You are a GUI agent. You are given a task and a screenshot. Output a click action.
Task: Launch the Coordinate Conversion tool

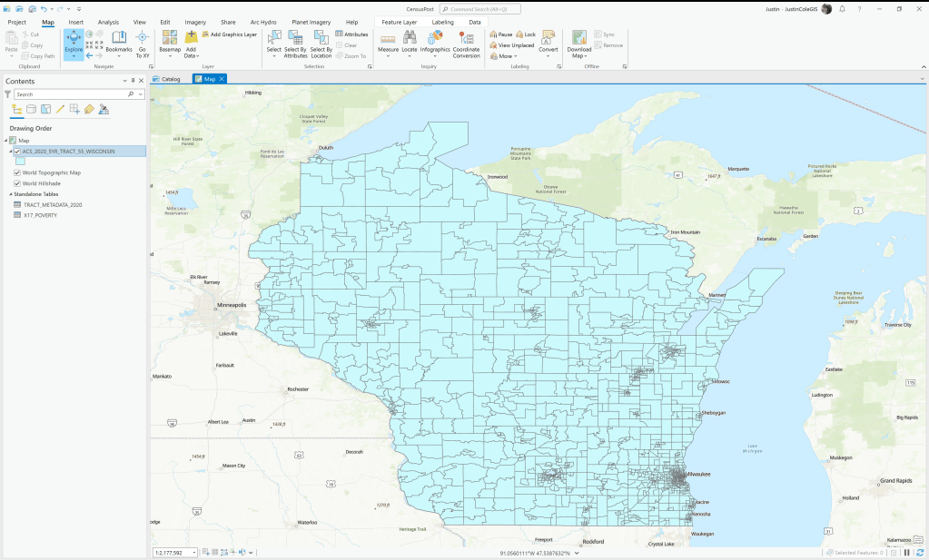pyautogui.click(x=466, y=42)
